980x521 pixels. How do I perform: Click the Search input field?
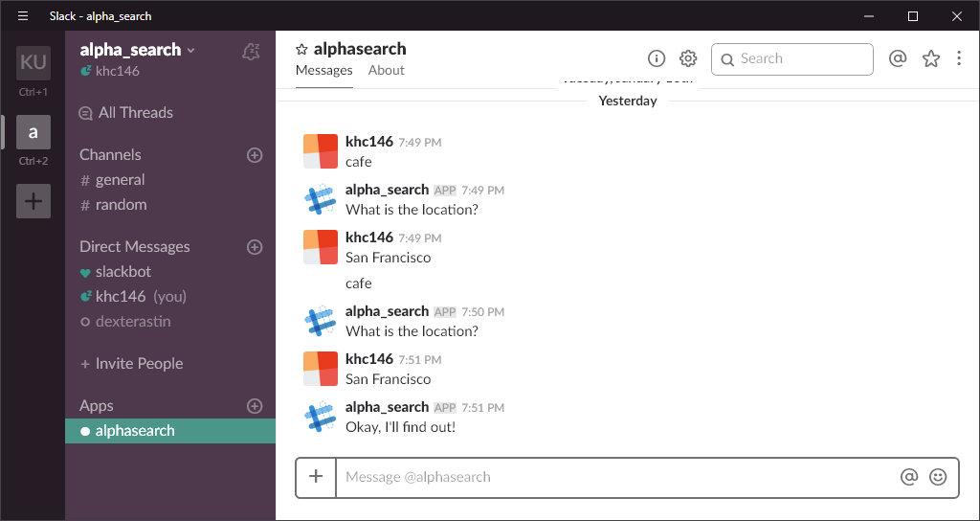tap(791, 59)
